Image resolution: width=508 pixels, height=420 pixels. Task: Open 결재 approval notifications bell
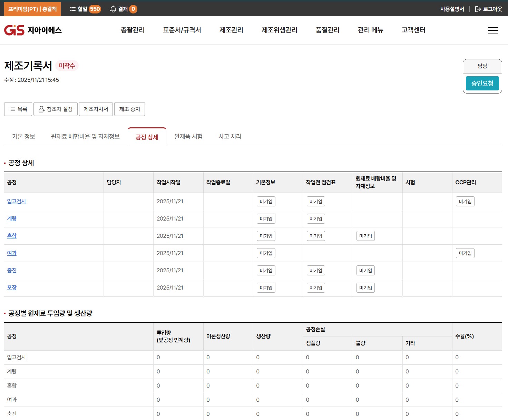pyautogui.click(x=123, y=9)
